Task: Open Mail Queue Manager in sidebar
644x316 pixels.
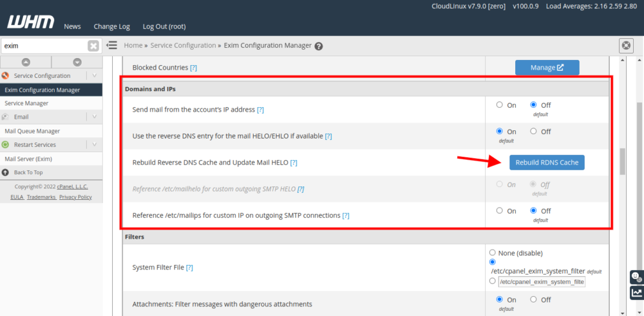Action: pyautogui.click(x=52, y=131)
